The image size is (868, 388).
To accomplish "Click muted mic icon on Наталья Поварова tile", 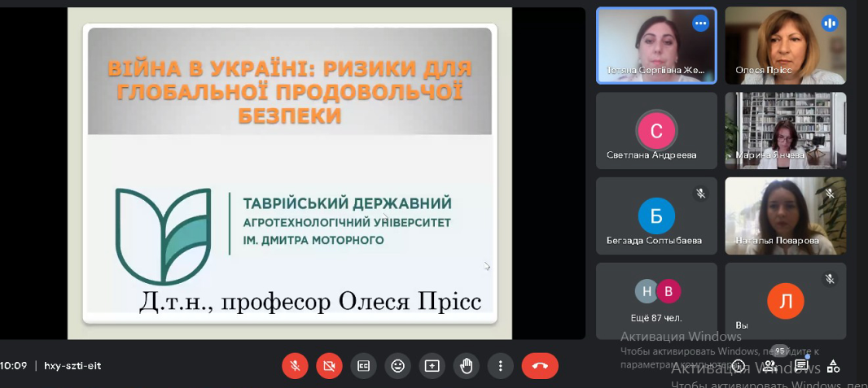I will [829, 194].
